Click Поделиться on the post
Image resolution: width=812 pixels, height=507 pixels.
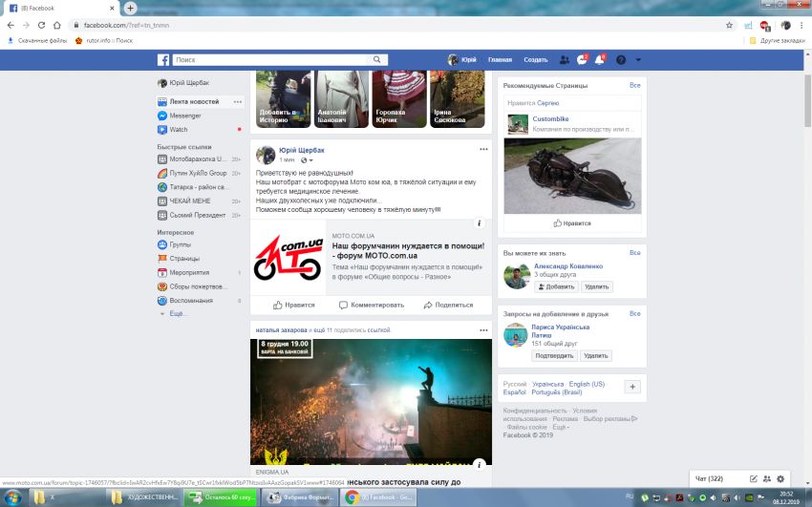point(448,306)
